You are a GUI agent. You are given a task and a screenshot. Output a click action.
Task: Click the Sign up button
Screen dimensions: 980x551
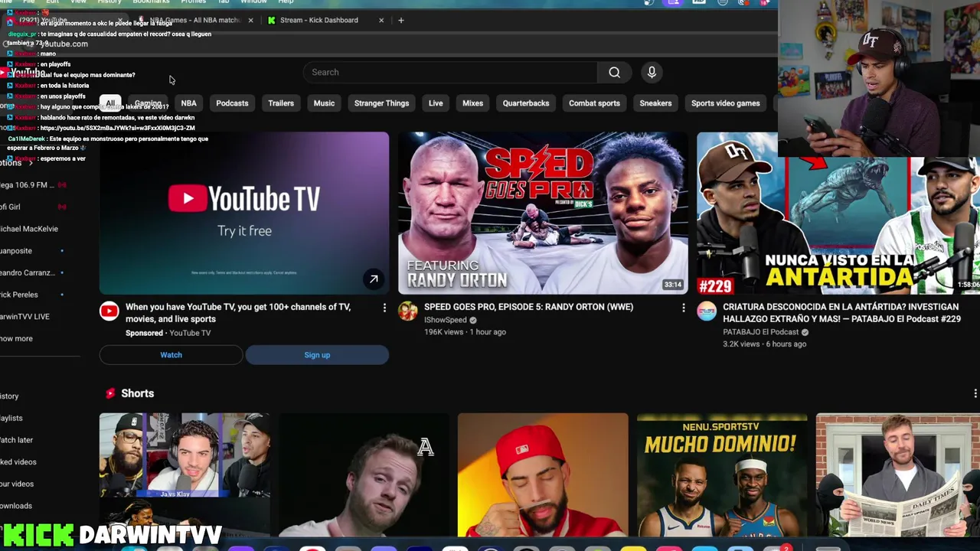click(x=317, y=355)
